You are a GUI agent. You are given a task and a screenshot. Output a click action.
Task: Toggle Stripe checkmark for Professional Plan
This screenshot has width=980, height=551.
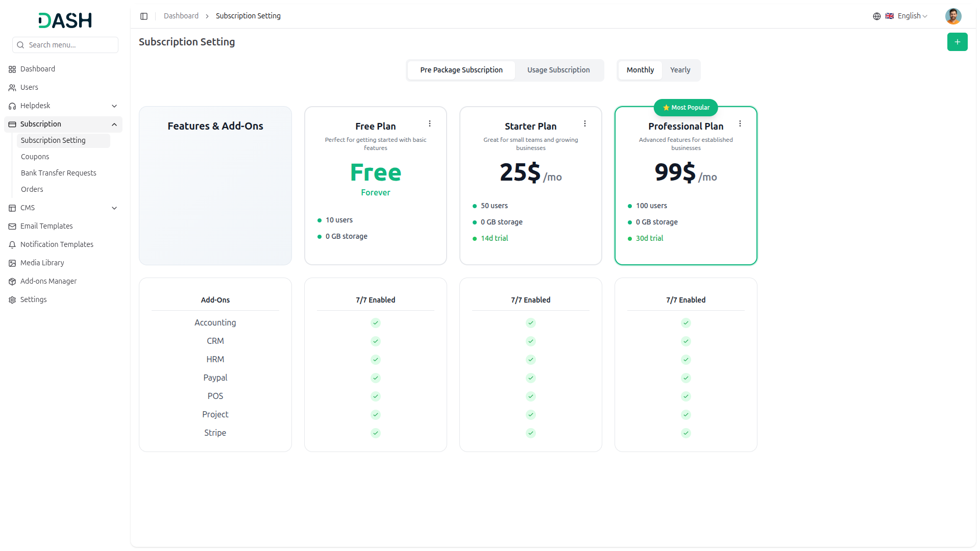(x=686, y=433)
